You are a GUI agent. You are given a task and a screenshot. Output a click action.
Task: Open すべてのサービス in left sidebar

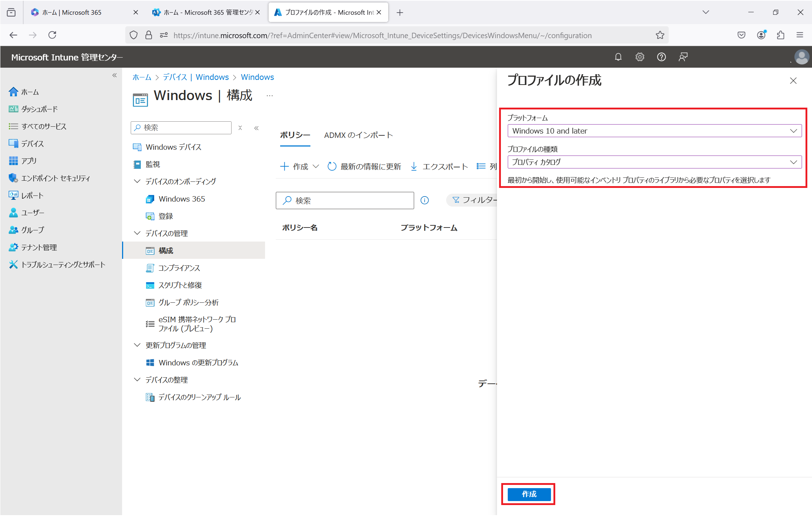tap(37, 126)
